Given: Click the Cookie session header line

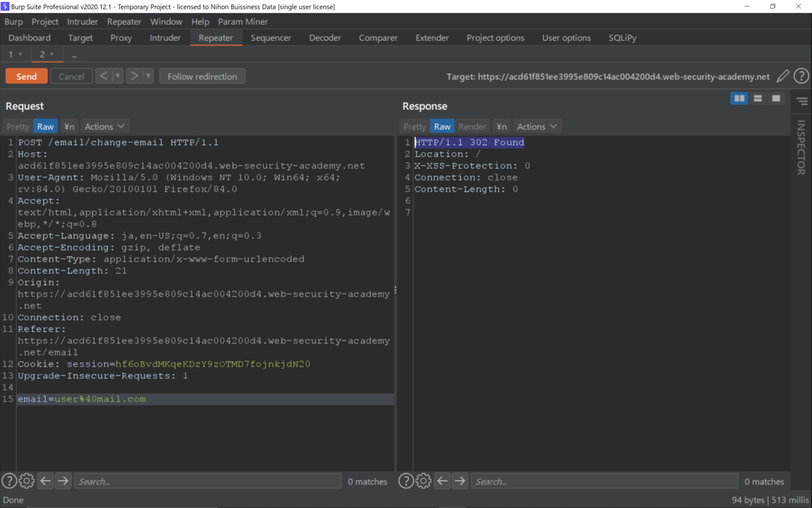Looking at the screenshot, I should [164, 364].
